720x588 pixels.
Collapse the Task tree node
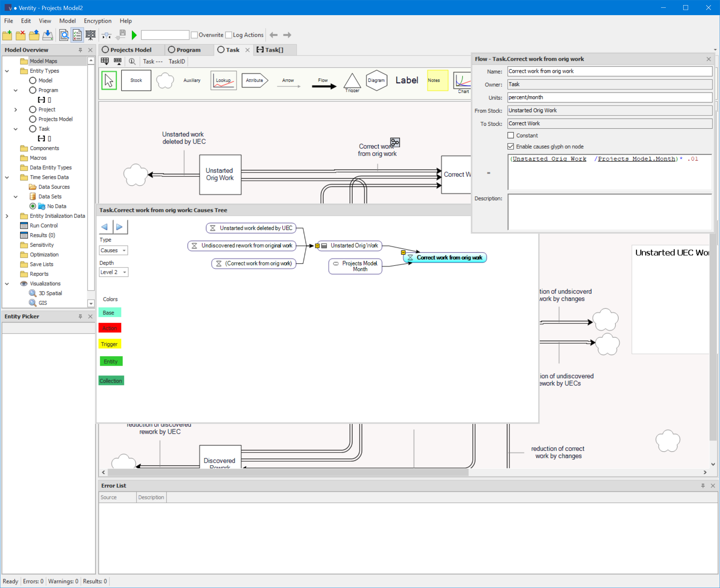15,129
